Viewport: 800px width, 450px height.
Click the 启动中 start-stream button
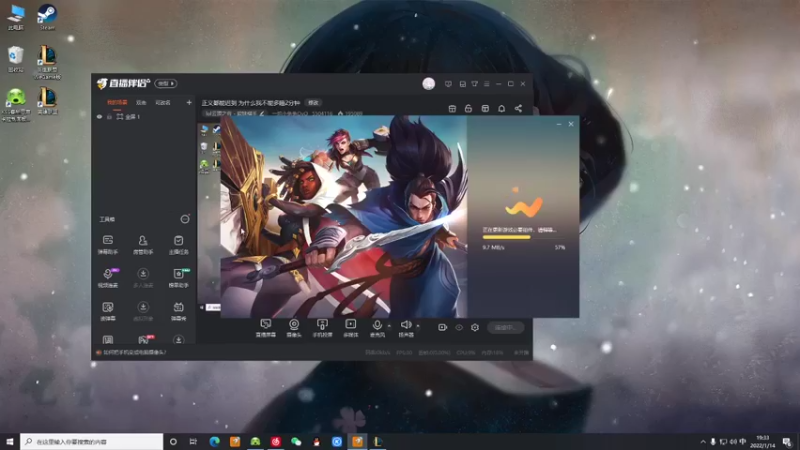(505, 328)
